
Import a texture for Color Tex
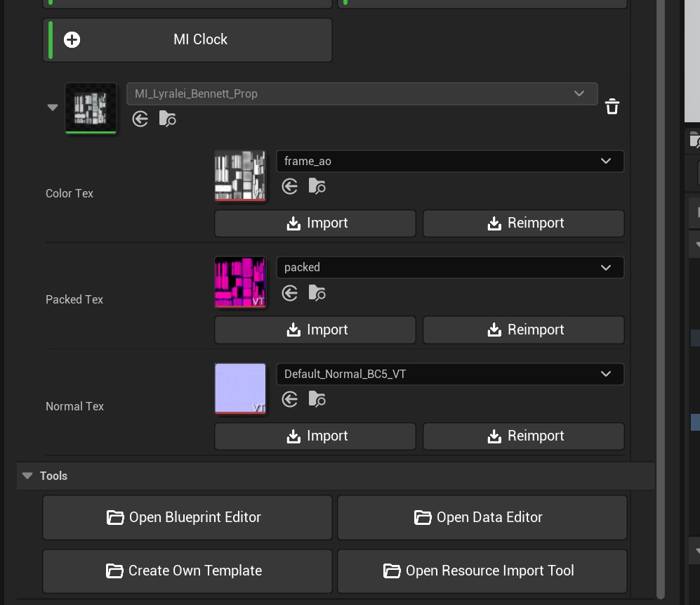[x=315, y=223]
